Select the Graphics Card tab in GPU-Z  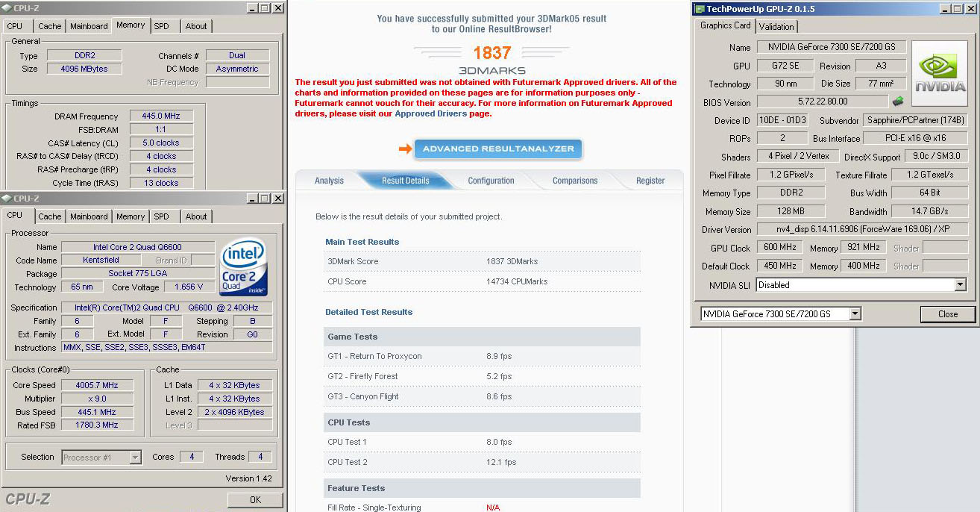click(x=726, y=25)
